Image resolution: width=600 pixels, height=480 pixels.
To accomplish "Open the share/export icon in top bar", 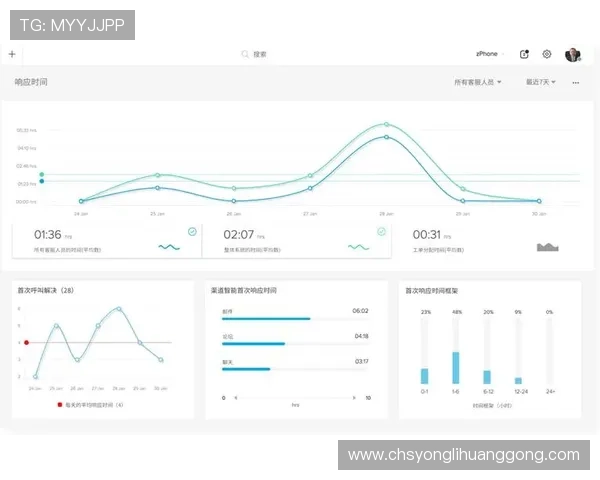I will click(525, 54).
